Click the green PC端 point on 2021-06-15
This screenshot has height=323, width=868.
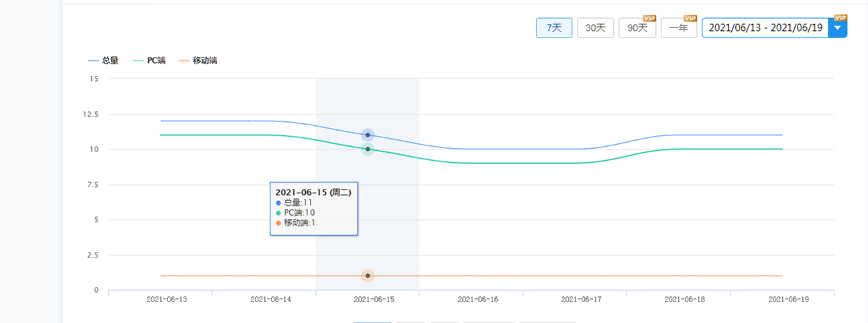(368, 149)
